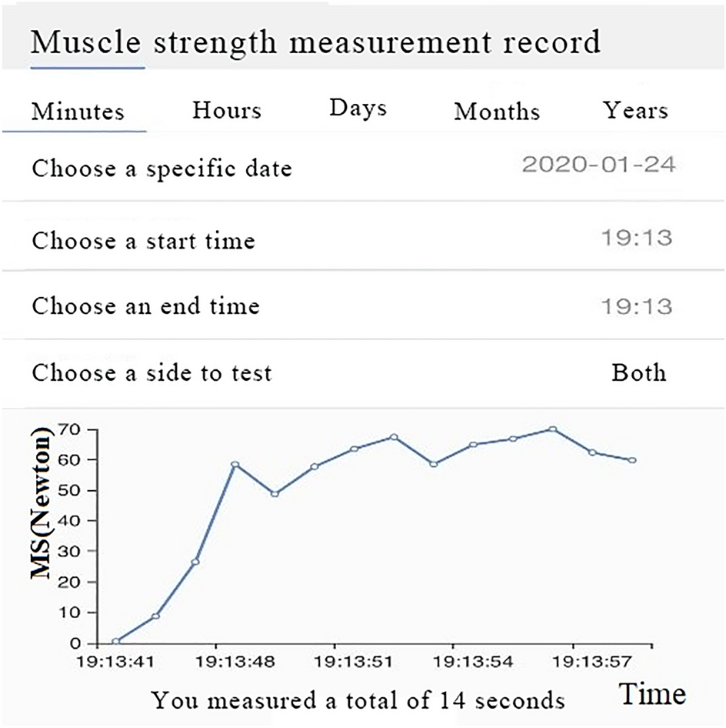Click the Time axis label
This screenshot has width=726, height=728.
pyautogui.click(x=653, y=692)
